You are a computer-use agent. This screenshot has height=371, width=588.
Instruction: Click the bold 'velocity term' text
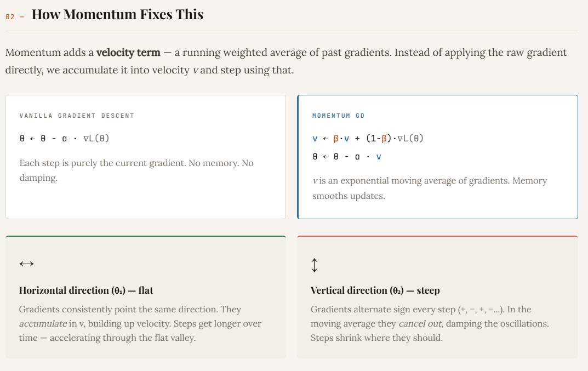(128, 53)
